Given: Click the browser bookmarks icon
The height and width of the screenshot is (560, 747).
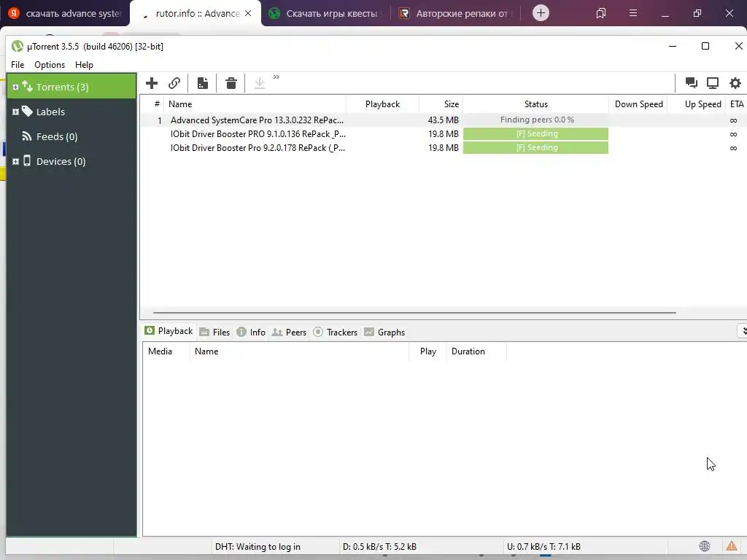Looking at the screenshot, I should tap(601, 13).
